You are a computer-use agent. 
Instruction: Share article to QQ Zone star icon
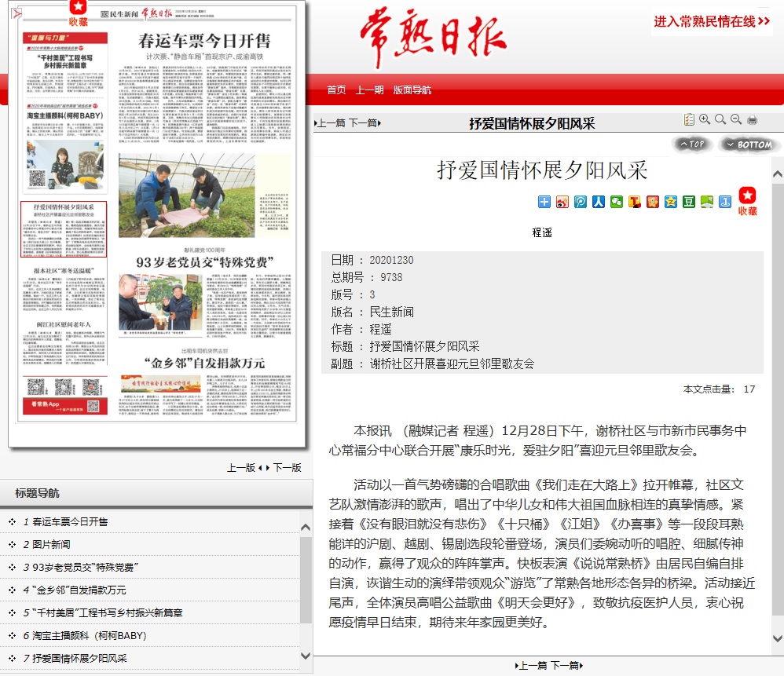(671, 202)
